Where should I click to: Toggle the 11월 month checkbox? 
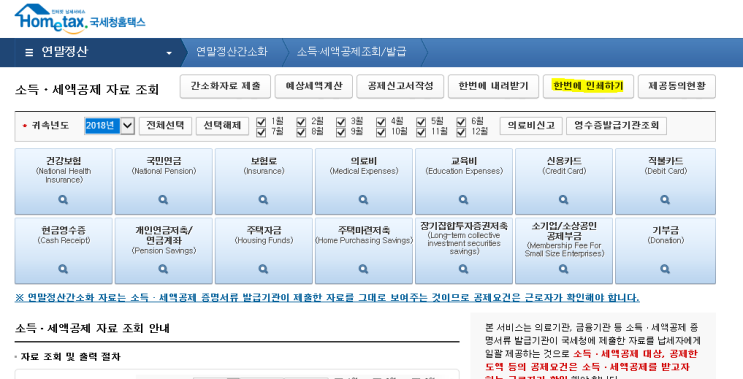point(421,132)
